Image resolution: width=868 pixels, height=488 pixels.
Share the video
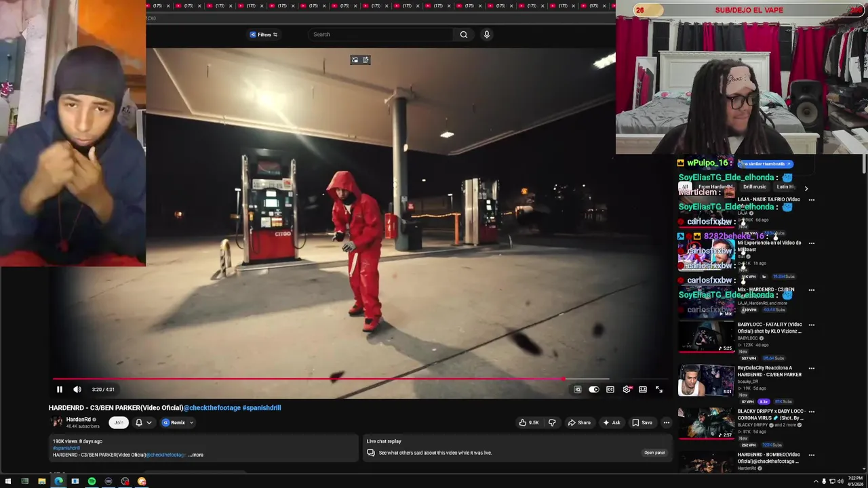[579, 422]
